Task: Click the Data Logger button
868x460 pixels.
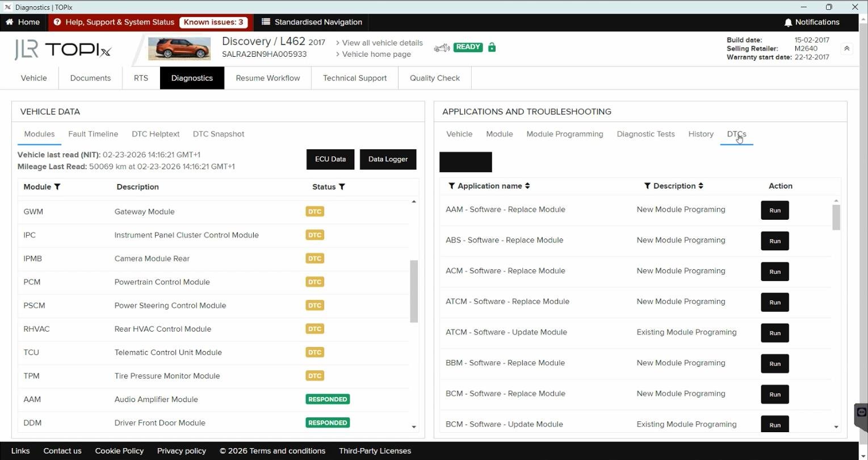Action: [388, 159]
